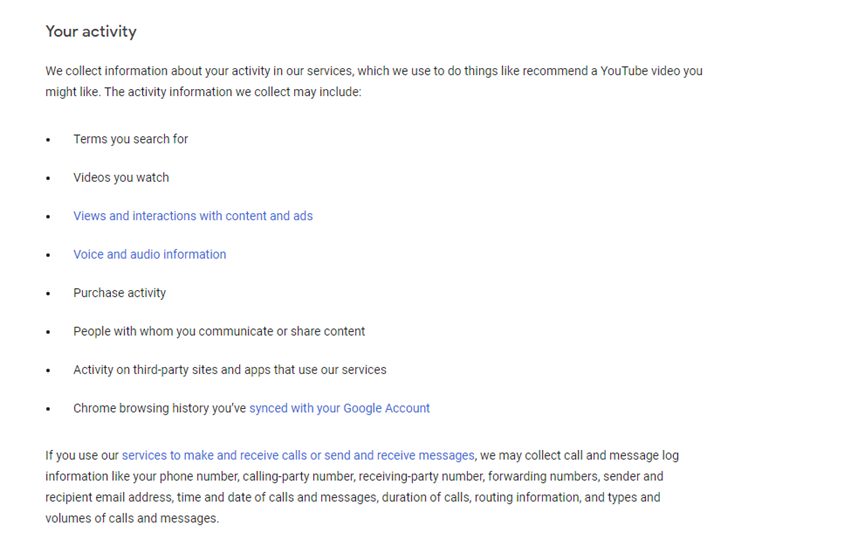
Task: Click the text recipient email address
Action: 109,497
